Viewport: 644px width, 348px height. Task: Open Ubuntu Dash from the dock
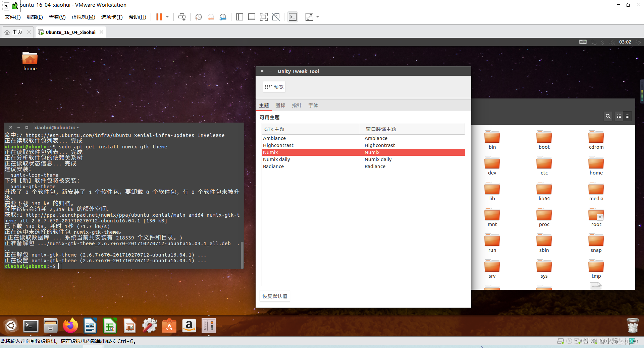coord(11,326)
